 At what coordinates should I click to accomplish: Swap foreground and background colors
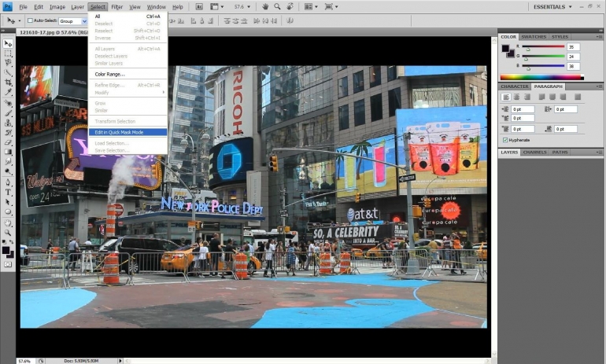pos(12,242)
